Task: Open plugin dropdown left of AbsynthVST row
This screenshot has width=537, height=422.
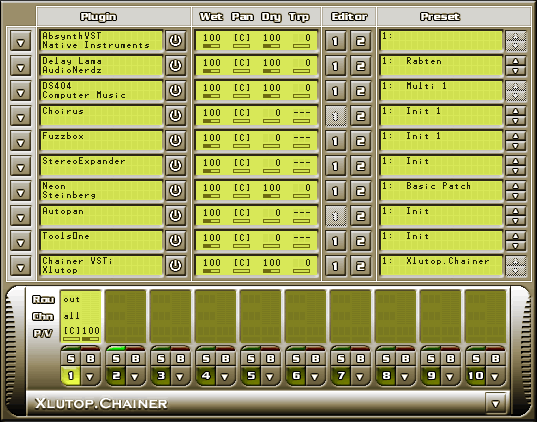Action: (x=21, y=41)
